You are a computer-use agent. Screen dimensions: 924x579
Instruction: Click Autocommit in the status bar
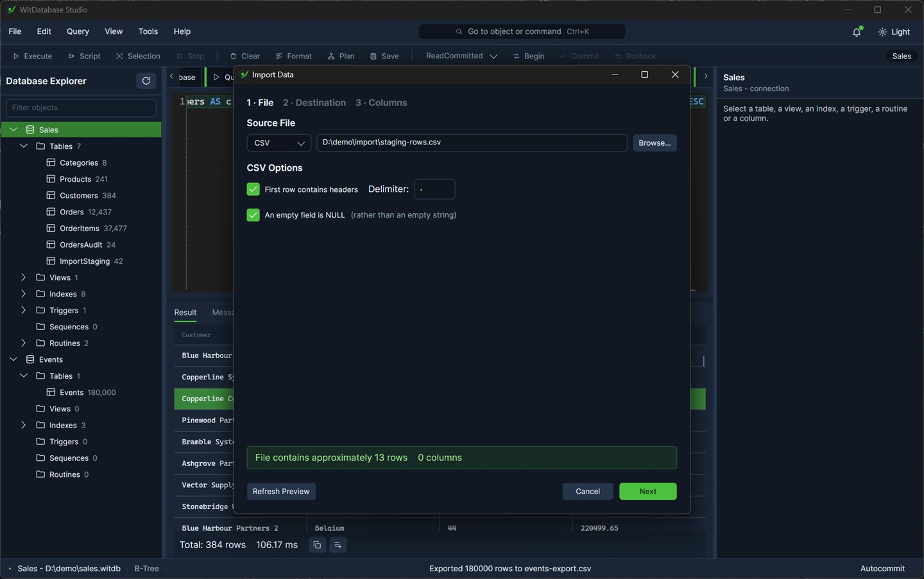882,569
